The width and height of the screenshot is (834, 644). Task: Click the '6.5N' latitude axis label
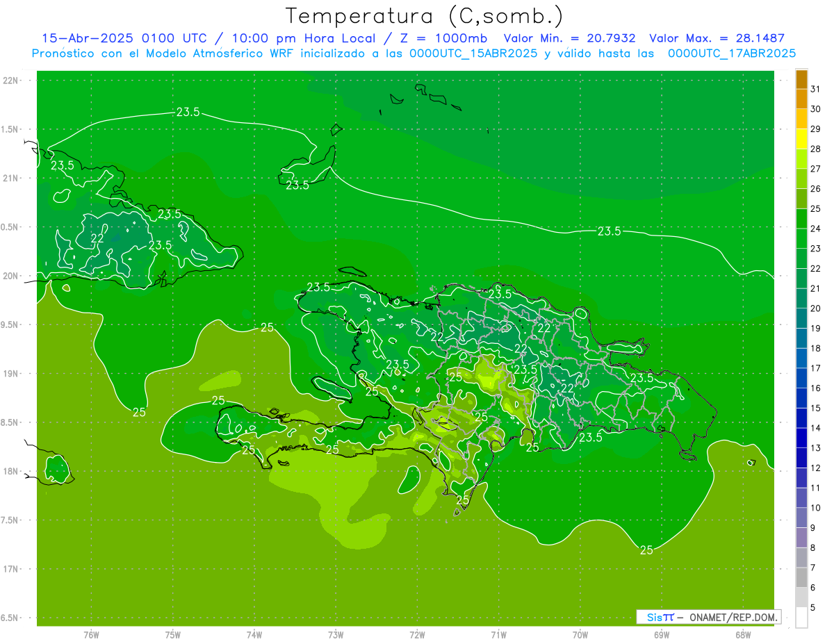(x=10, y=618)
